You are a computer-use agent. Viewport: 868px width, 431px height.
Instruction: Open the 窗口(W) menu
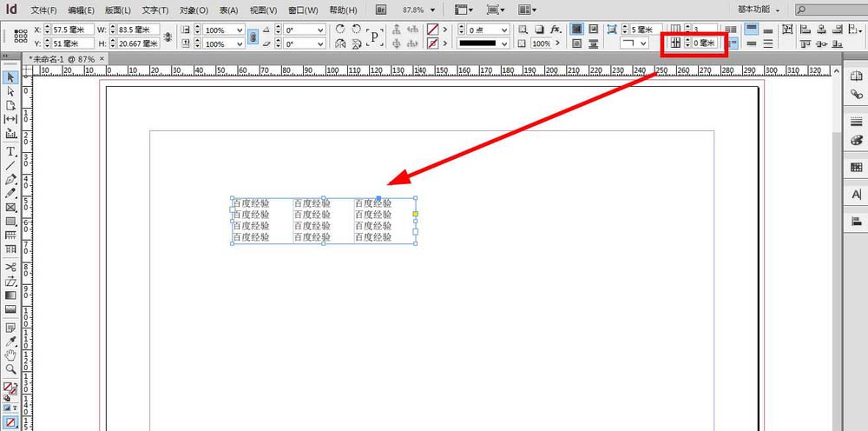point(303,10)
